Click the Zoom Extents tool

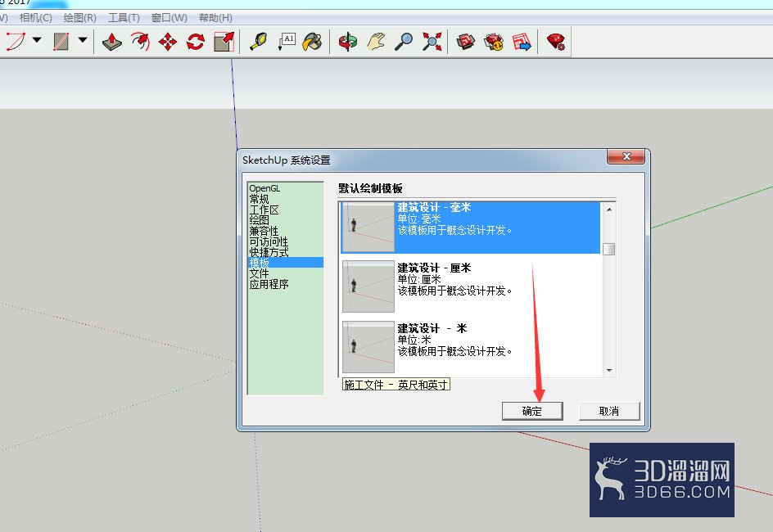[432, 42]
